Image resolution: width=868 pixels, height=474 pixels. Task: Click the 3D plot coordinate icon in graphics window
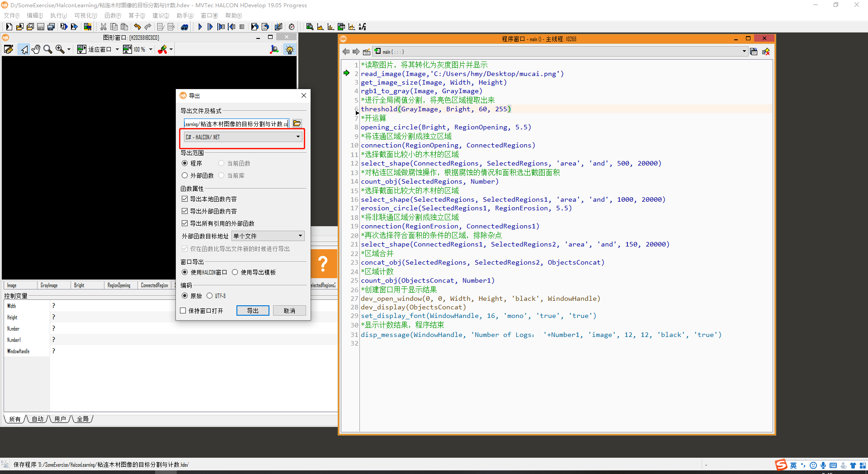[274, 49]
